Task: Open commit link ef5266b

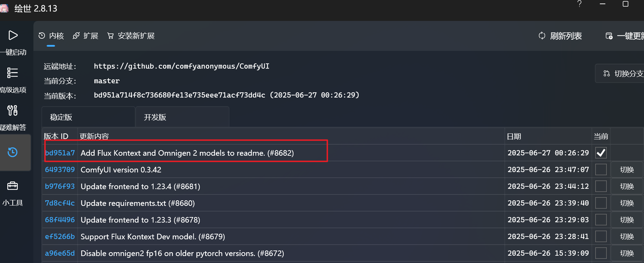Action: [x=60, y=237]
